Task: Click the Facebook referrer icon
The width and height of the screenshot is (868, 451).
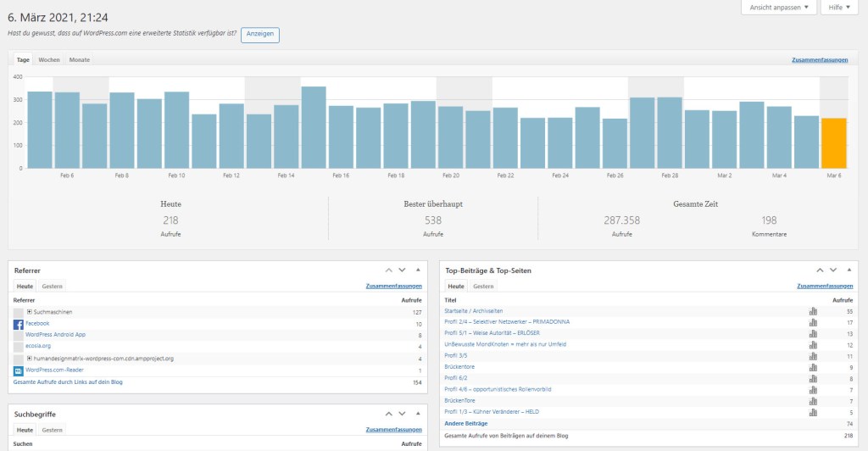Action: click(x=19, y=324)
